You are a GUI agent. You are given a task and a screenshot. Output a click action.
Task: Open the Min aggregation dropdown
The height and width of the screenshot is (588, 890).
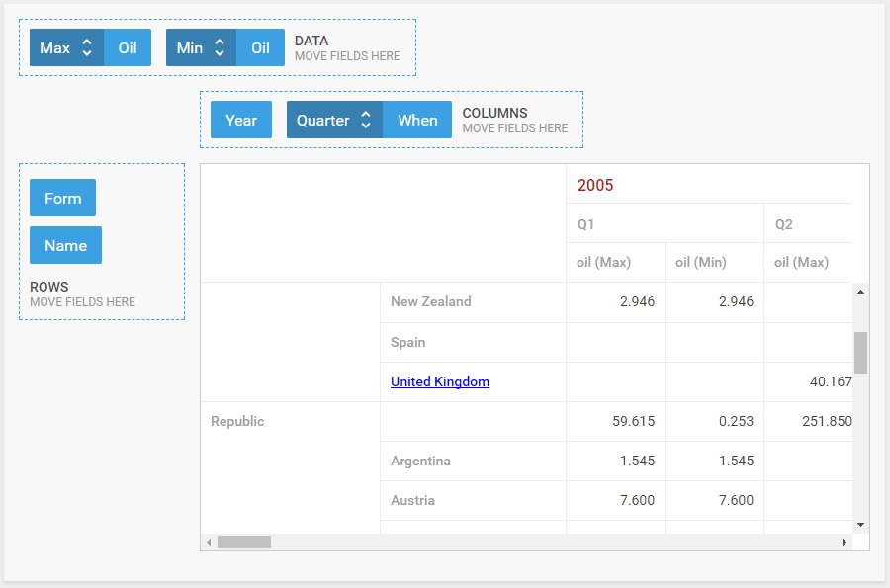(201, 47)
